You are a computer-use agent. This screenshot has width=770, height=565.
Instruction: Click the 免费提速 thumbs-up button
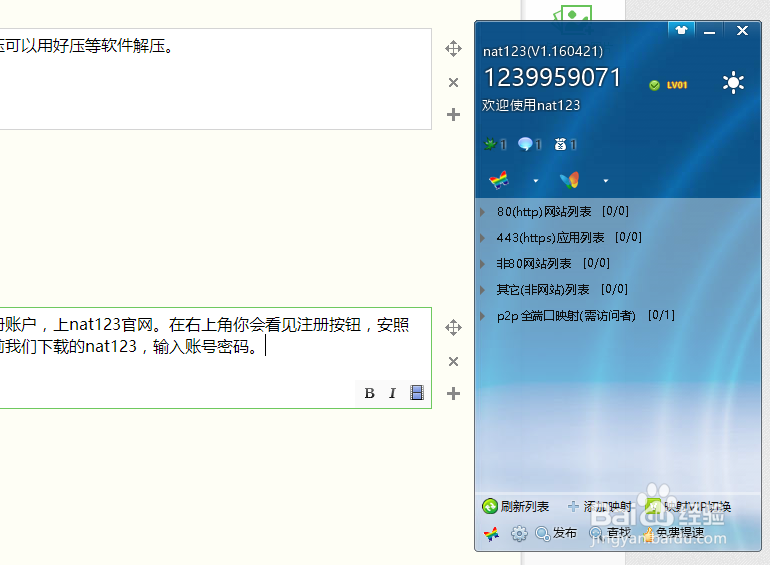pyautogui.click(x=673, y=533)
